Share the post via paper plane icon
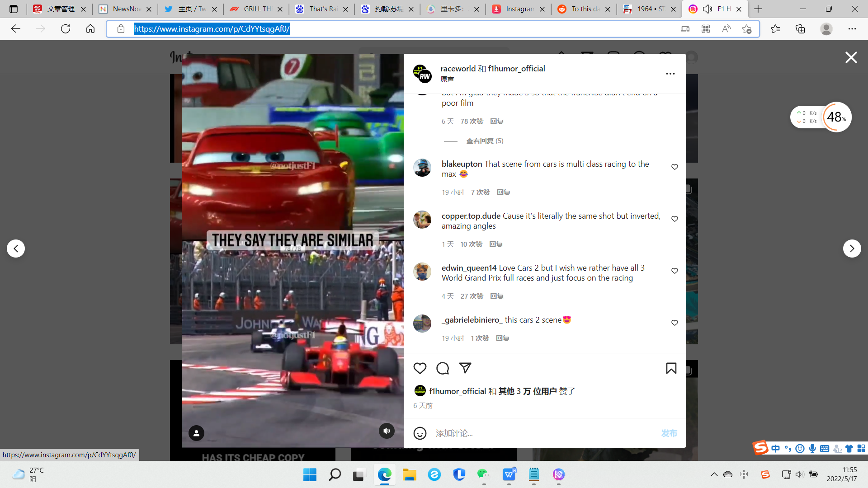868x488 pixels. coord(465,368)
